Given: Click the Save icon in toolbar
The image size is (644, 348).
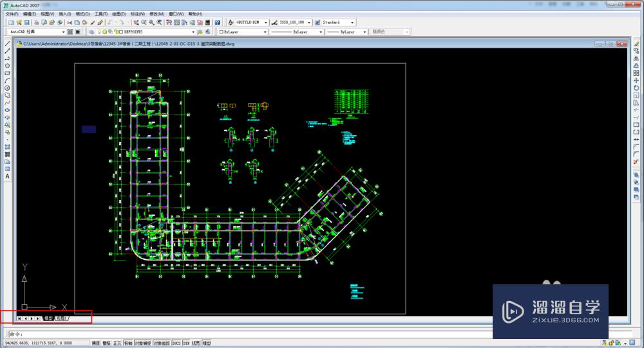Looking at the screenshot, I should 26,23.
